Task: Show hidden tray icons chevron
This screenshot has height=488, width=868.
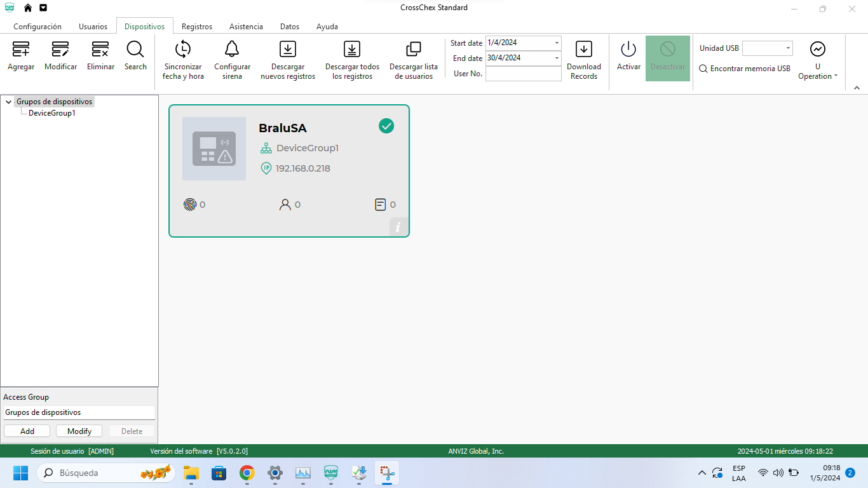Action: (x=702, y=473)
